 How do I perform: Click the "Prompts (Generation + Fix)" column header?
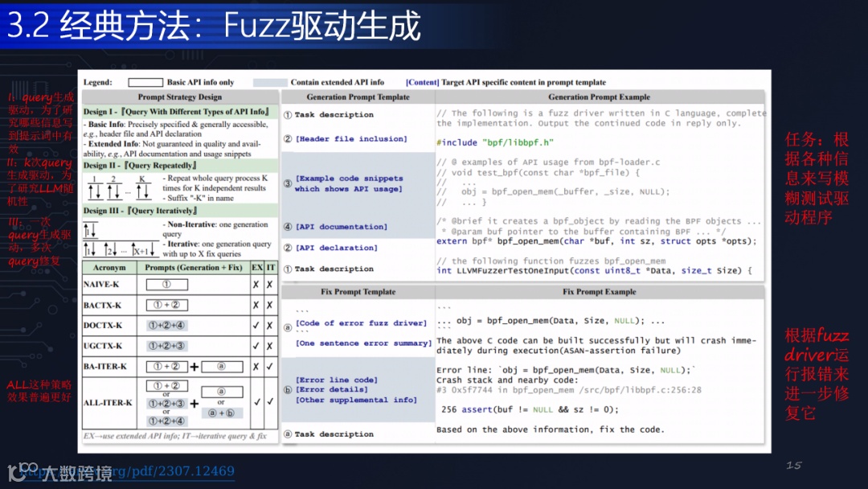pos(193,268)
